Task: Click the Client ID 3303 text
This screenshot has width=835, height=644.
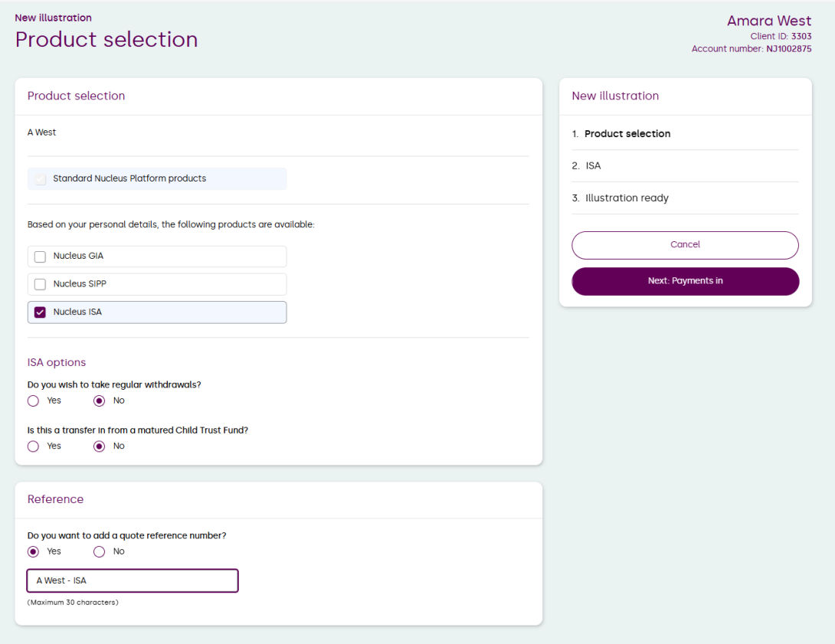Action: [801, 36]
